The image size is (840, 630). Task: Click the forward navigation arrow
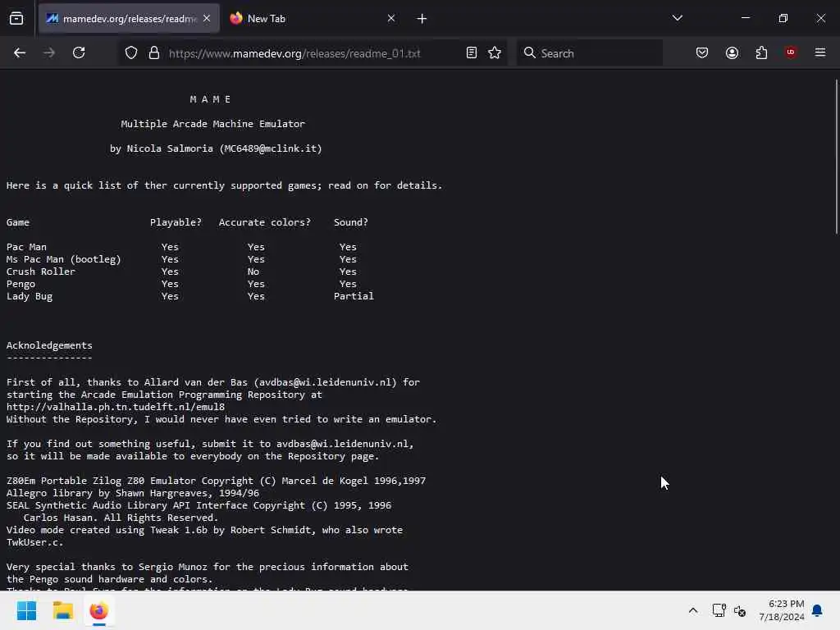pos(49,52)
